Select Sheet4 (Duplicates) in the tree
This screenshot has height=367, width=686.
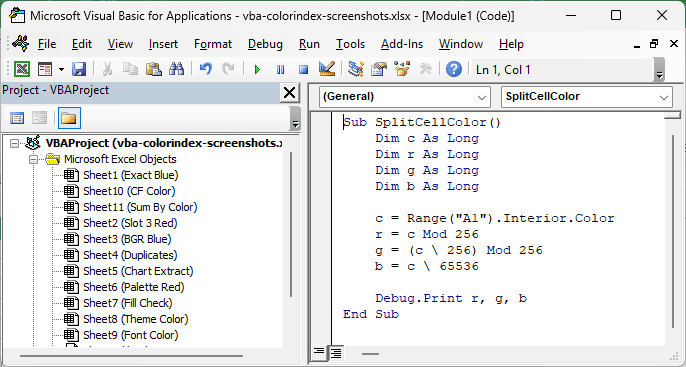click(130, 255)
